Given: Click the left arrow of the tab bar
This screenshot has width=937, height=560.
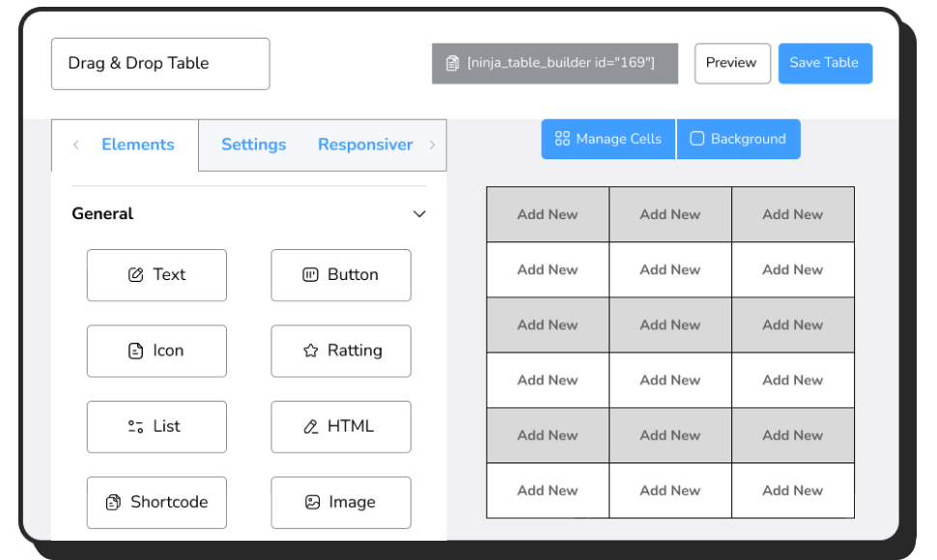Looking at the screenshot, I should [x=76, y=145].
